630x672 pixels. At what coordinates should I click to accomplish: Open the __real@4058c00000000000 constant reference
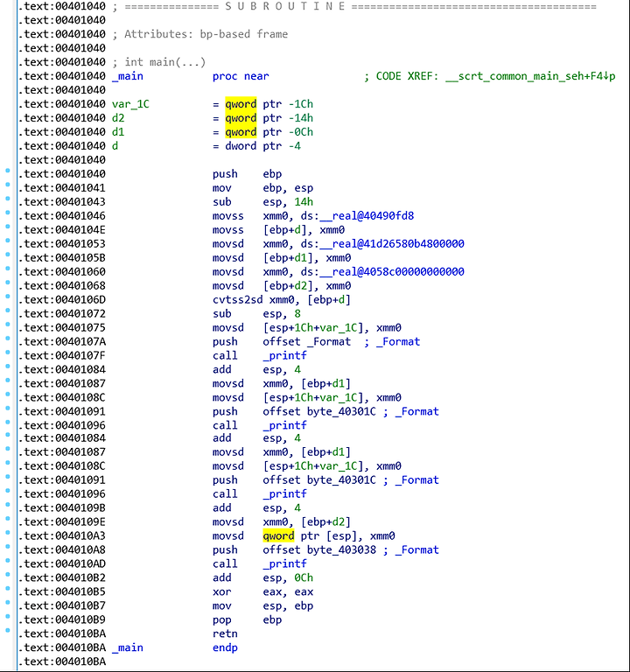click(392, 272)
